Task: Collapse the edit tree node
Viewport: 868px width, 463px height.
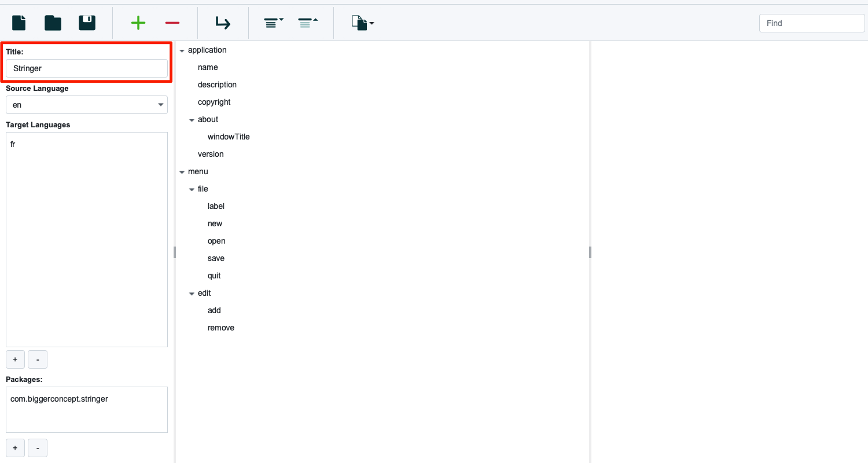Action: coord(192,293)
